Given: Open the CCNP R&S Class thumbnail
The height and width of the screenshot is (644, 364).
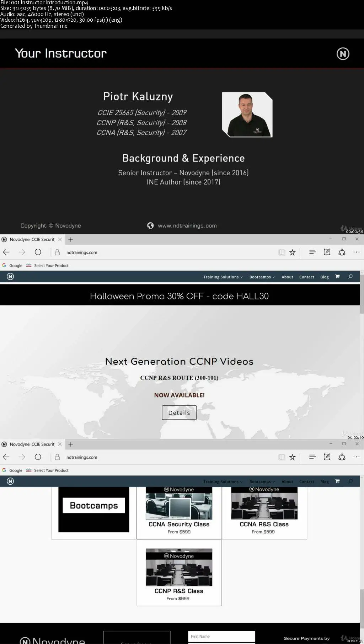Looking at the screenshot, I should click(179, 567).
